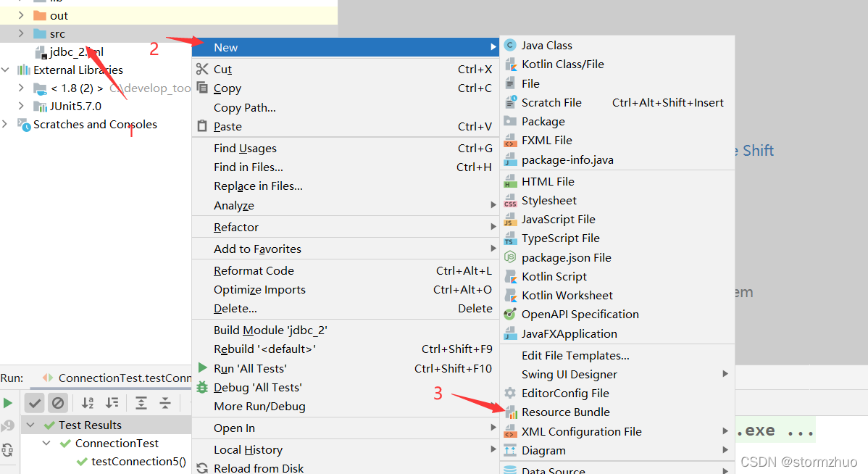Image resolution: width=868 pixels, height=474 pixels.
Task: Click the plain File icon
Action: point(510,83)
